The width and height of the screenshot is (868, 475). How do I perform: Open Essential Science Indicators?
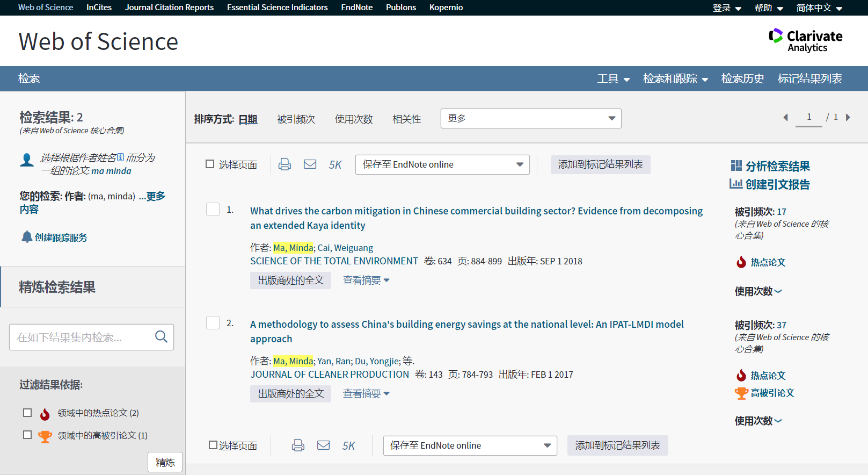pyautogui.click(x=277, y=8)
